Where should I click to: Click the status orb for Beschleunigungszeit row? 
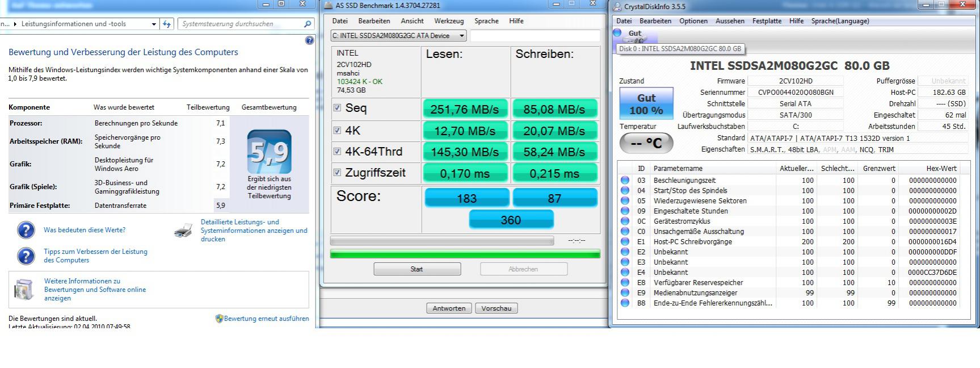(x=625, y=181)
